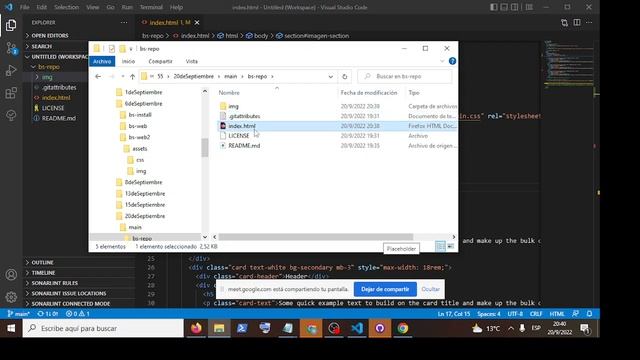Switch to large icons view in File Explorer
640x360 pixels.
(451, 246)
